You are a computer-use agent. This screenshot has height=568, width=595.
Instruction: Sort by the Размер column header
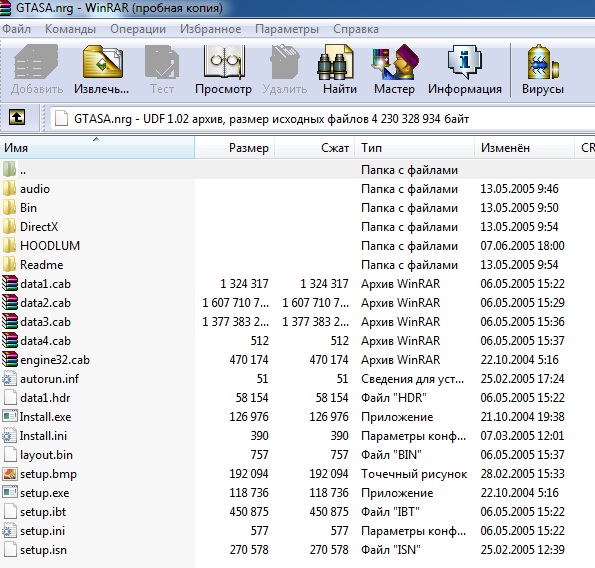[x=235, y=147]
